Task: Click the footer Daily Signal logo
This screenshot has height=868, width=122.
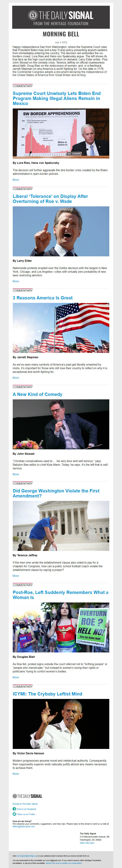Action: coord(27,796)
